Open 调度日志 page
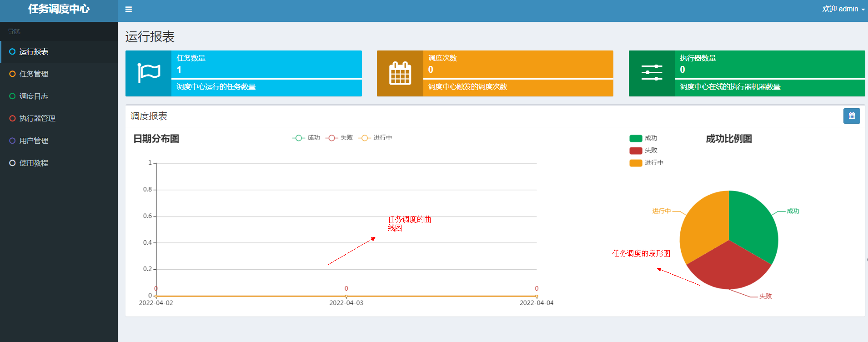 (x=59, y=96)
